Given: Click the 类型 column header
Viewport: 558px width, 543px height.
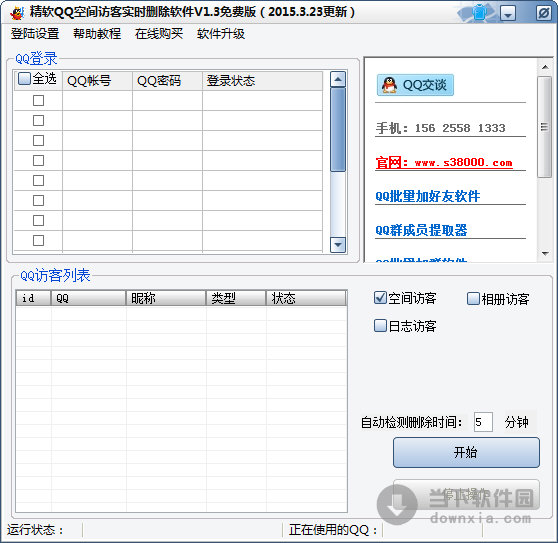Looking at the screenshot, I should pyautogui.click(x=236, y=298).
